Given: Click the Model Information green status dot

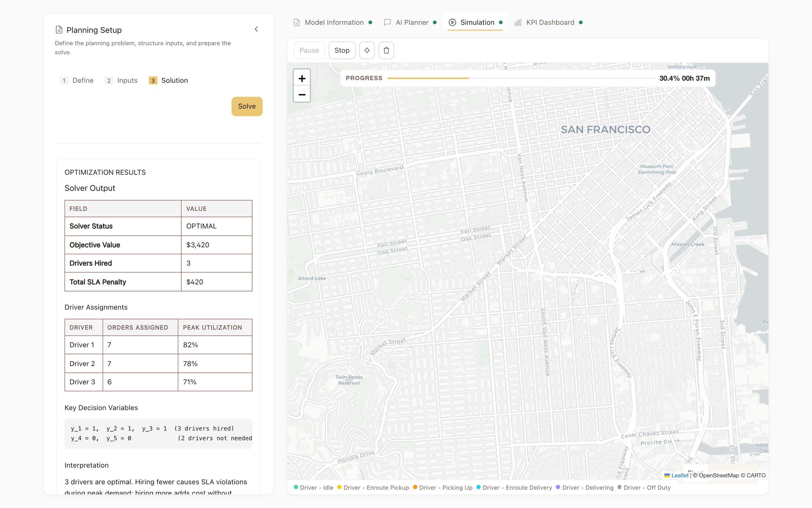Looking at the screenshot, I should 370,23.
